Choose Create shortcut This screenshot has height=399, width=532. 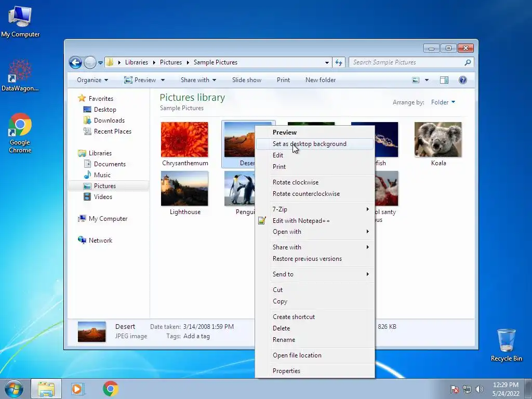pos(315,317)
